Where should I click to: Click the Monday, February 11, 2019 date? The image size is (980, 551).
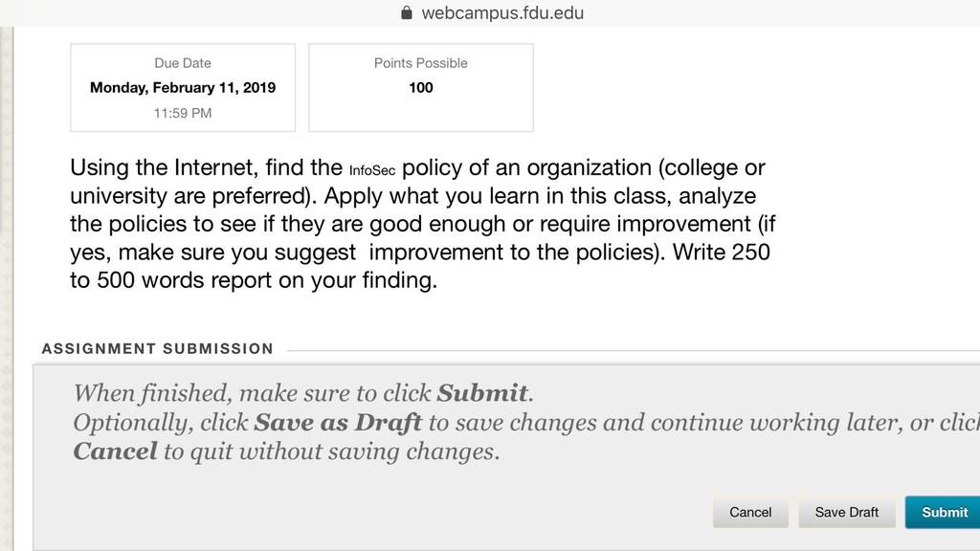point(183,87)
